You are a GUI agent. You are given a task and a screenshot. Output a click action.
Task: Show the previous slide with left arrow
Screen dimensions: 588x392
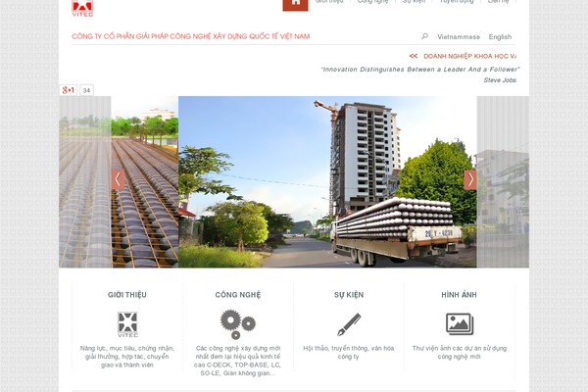118,179
